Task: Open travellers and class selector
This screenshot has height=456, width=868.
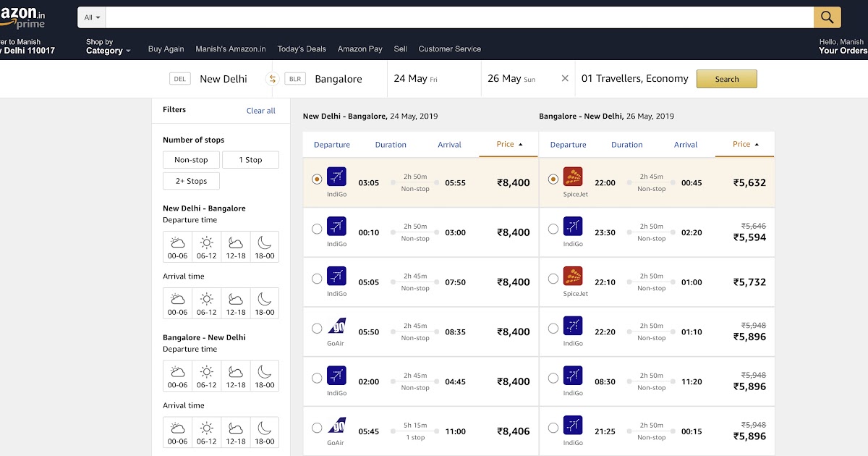Action: click(x=634, y=79)
